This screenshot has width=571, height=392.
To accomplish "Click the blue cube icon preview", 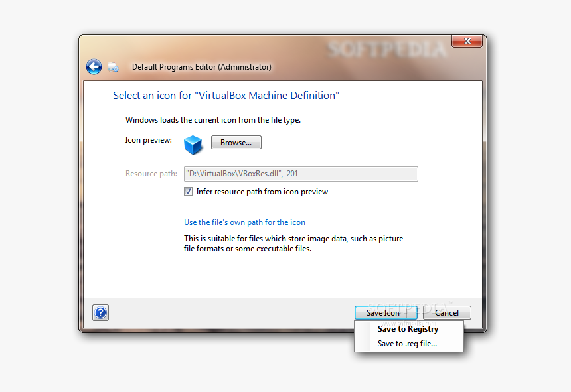I will point(193,145).
